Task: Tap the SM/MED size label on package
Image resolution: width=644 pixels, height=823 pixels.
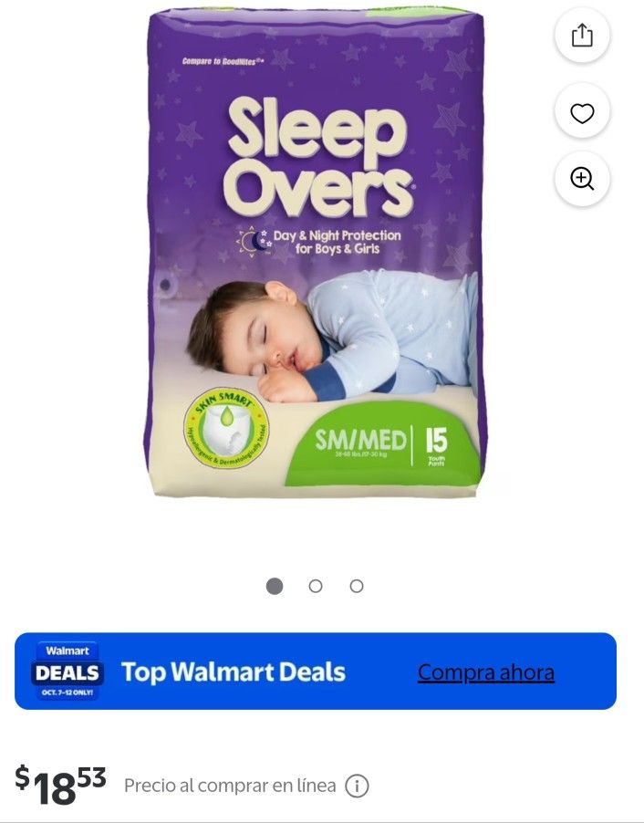Action: pyautogui.click(x=360, y=440)
